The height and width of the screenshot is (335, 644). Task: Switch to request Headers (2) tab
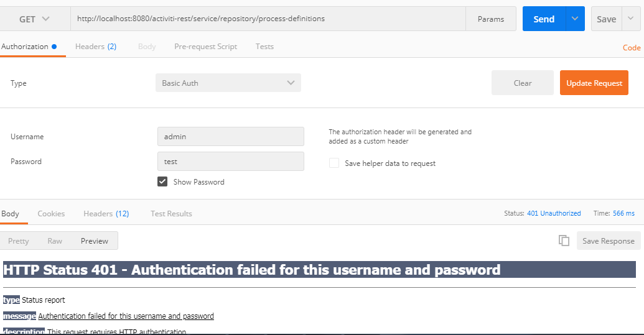(96, 47)
